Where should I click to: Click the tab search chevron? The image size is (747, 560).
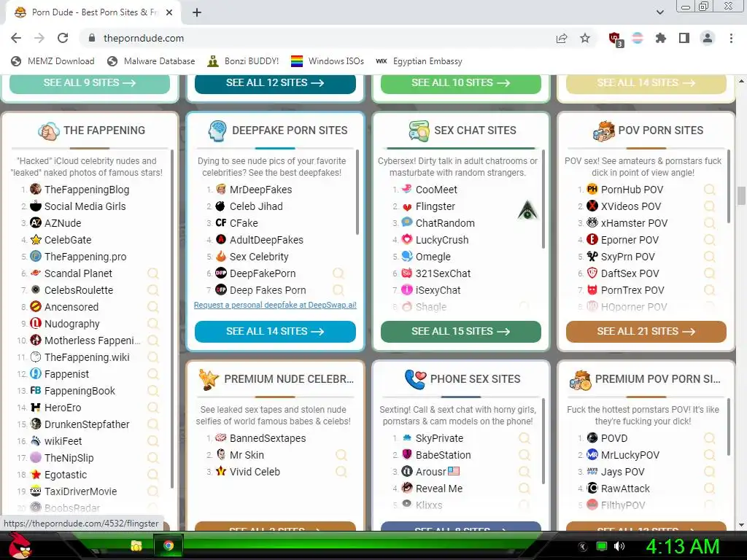659,12
